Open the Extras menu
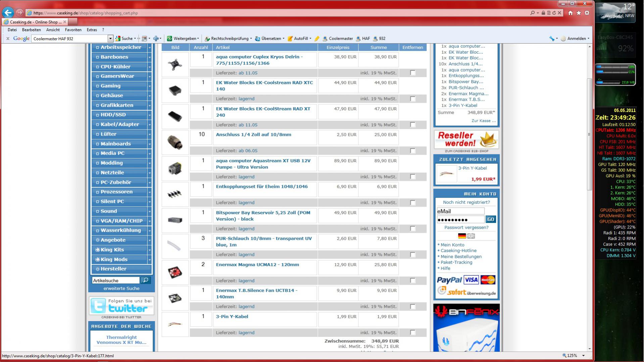 92,30
